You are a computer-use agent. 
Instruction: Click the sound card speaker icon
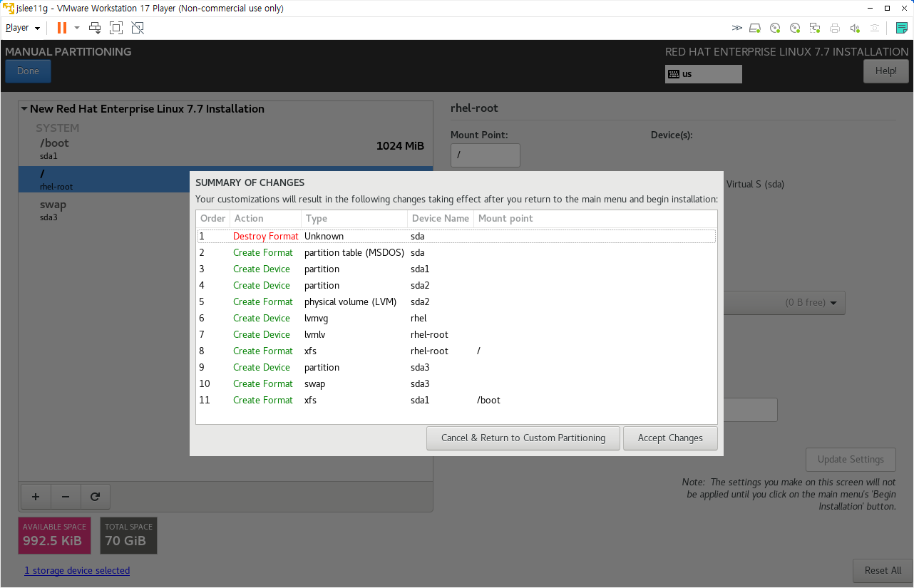855,28
